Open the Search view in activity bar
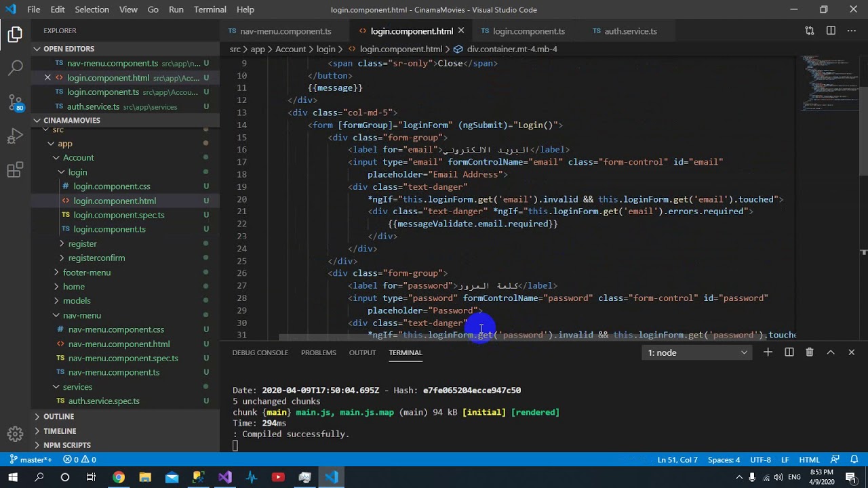 [15, 68]
